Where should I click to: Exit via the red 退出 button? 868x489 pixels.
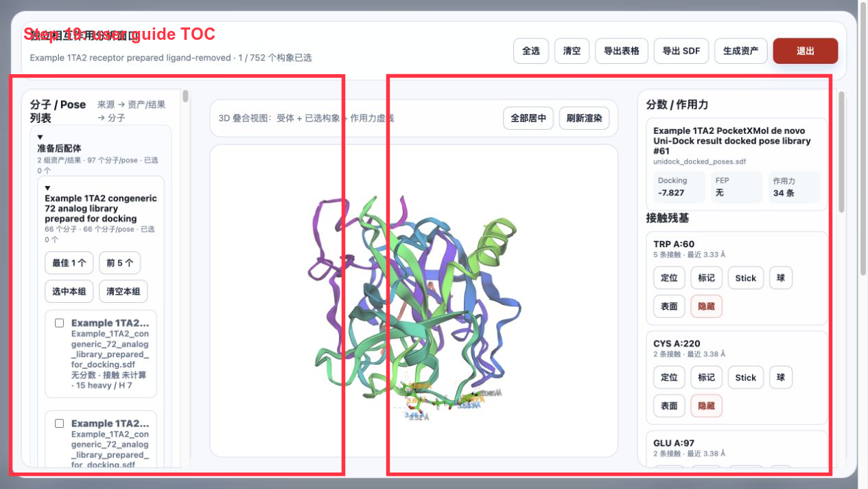pyautogui.click(x=806, y=51)
